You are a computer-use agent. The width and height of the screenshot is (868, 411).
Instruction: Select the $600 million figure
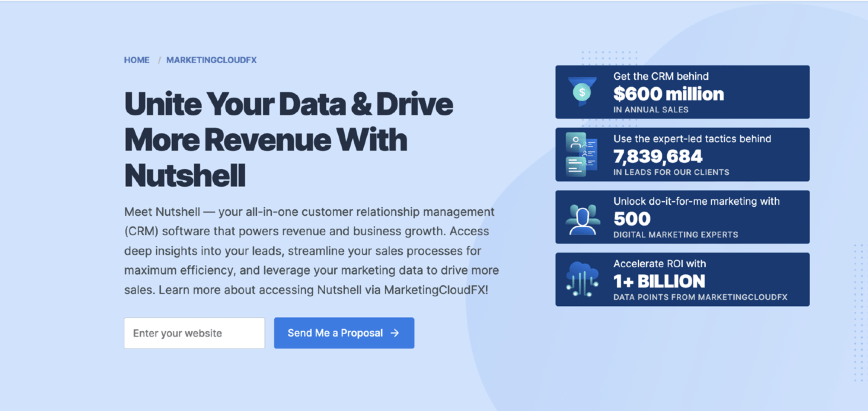[x=668, y=94]
